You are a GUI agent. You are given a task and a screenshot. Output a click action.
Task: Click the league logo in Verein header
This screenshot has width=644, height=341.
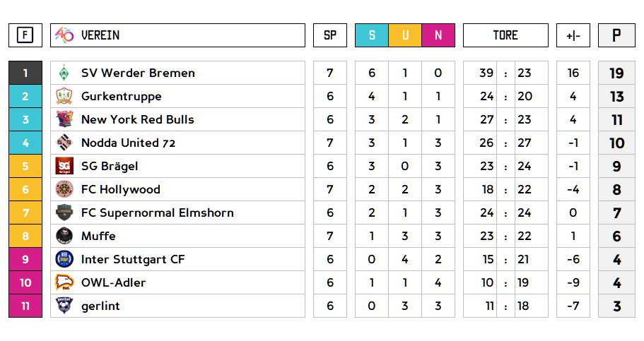pos(64,35)
